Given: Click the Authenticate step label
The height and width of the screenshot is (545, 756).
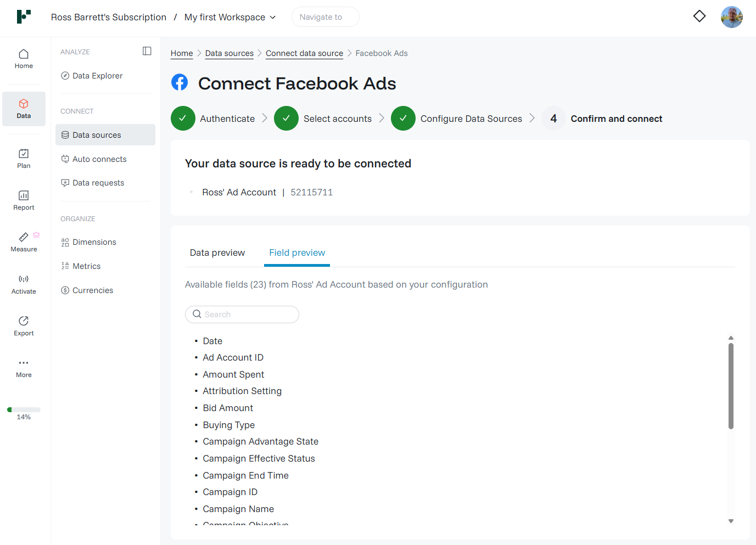Looking at the screenshot, I should [x=227, y=119].
